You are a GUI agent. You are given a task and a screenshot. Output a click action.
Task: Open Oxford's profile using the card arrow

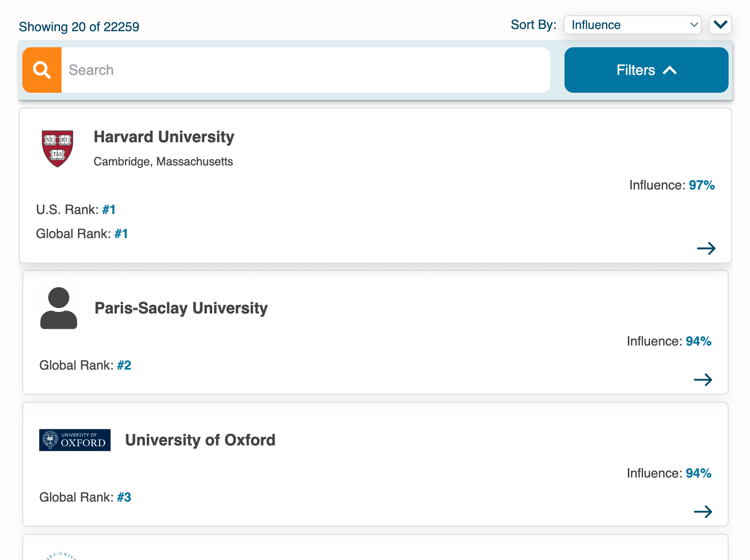[x=704, y=512]
